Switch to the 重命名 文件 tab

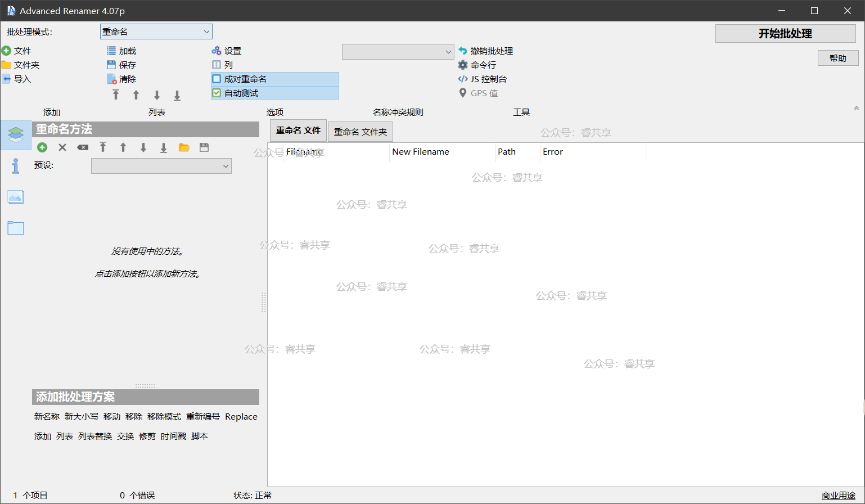click(298, 130)
